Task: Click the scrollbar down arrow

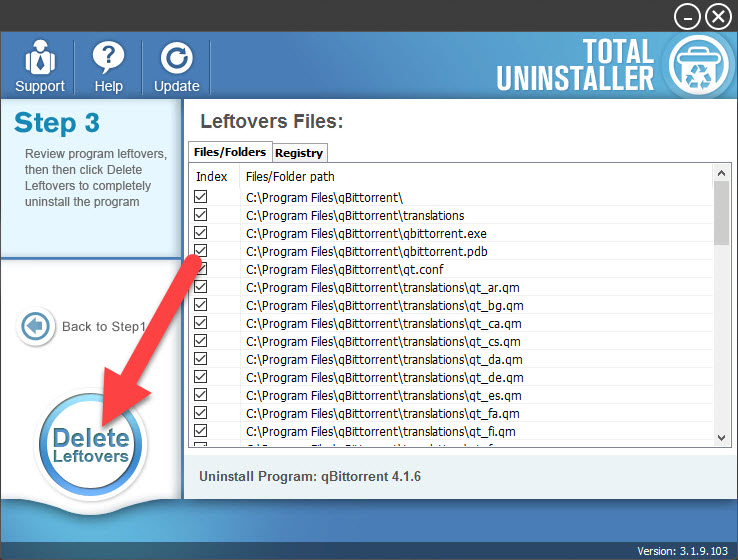Action: tap(721, 438)
